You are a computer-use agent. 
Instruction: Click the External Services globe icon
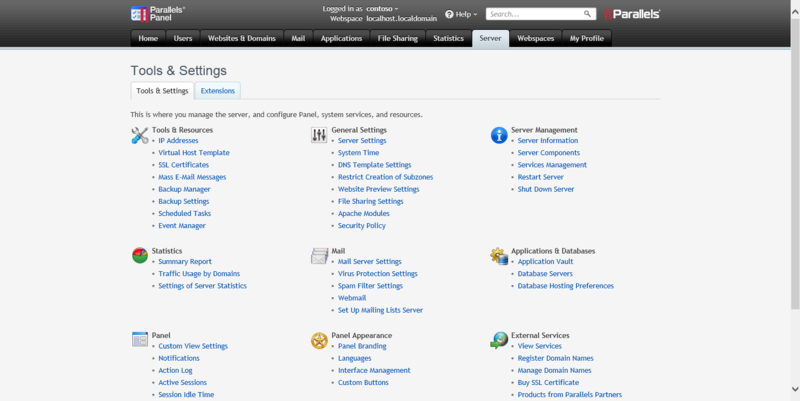[x=499, y=340]
